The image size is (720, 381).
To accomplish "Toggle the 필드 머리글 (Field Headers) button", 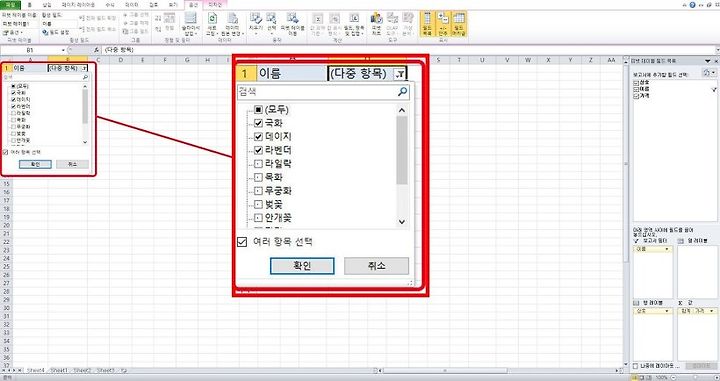I will coord(458,24).
